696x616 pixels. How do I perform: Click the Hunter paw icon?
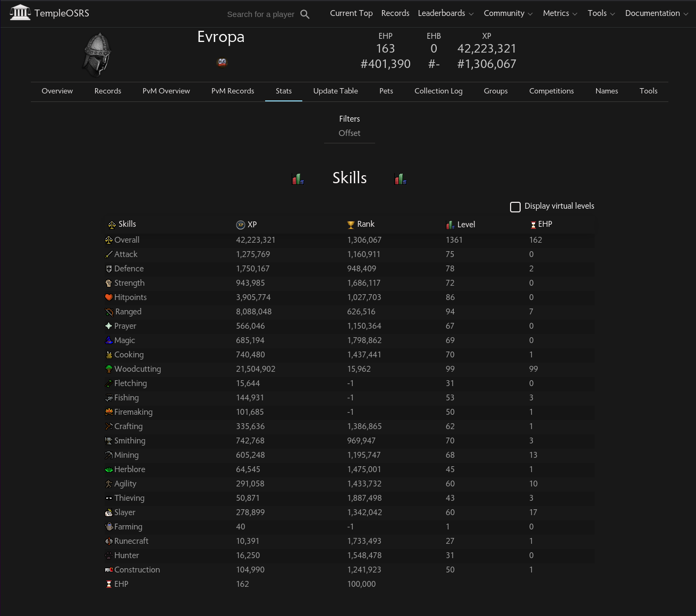pos(109,555)
